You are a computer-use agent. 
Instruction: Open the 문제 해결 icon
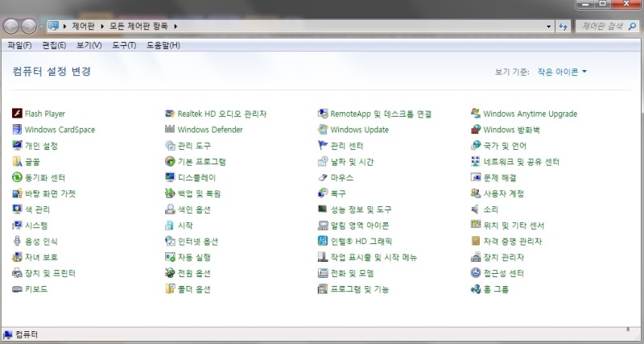click(x=476, y=177)
